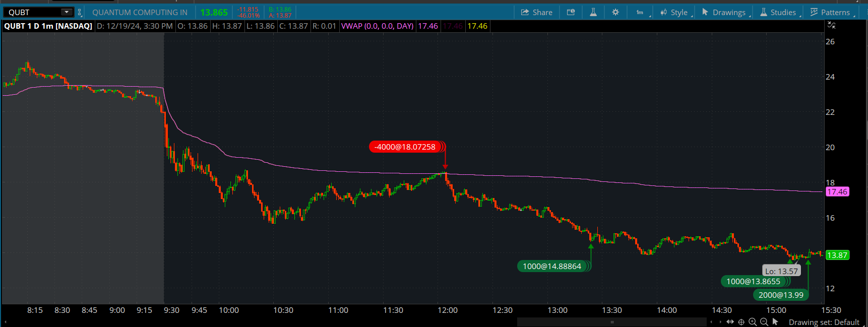Click the 20 price axis label
868x327 pixels.
[x=830, y=147]
